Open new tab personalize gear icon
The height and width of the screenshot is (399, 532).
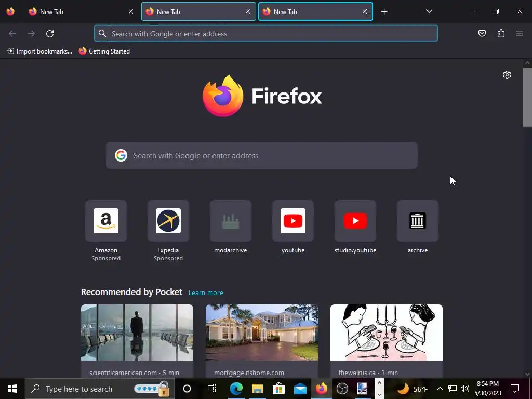pyautogui.click(x=507, y=75)
